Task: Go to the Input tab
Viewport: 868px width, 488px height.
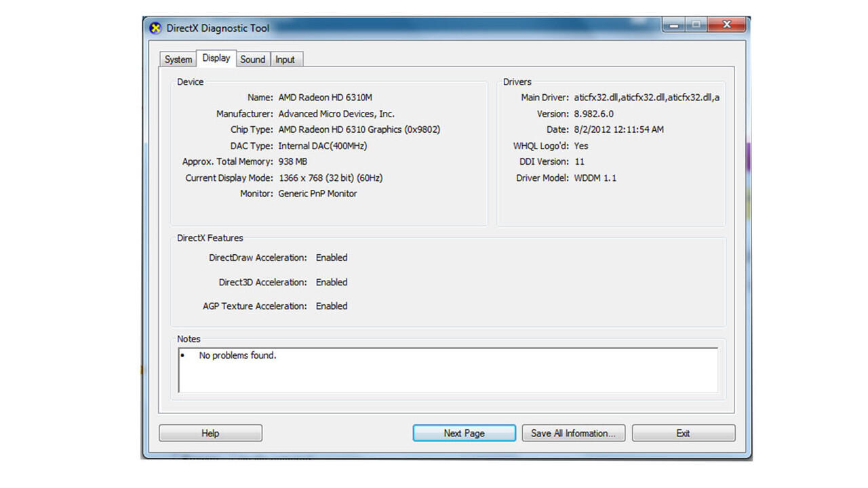Action: point(285,59)
